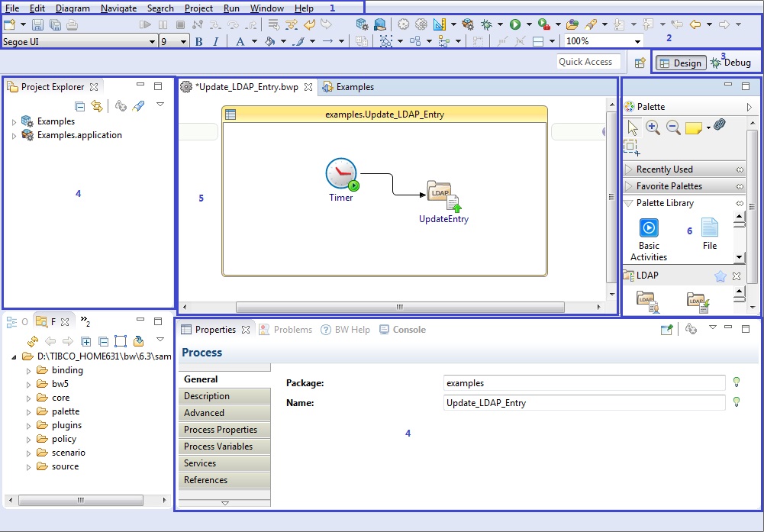Image resolution: width=764 pixels, height=532 pixels.
Task: Expand the Examples.application node
Action: pos(14,136)
